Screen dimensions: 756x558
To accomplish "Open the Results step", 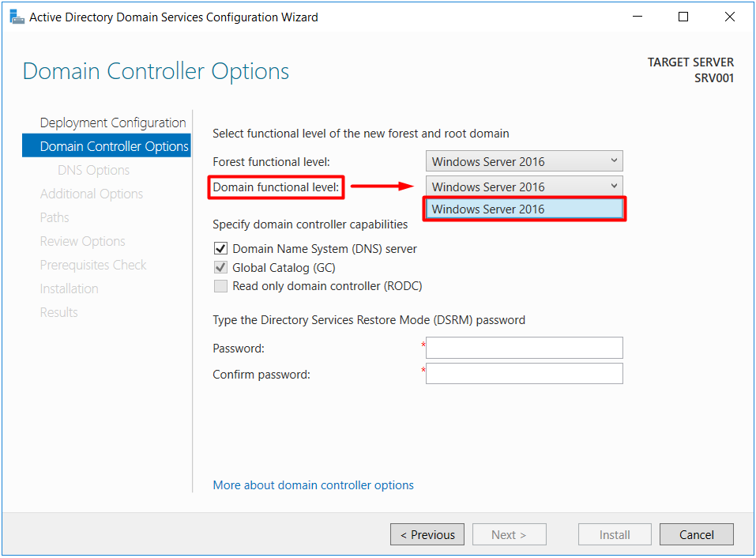I will (58, 312).
